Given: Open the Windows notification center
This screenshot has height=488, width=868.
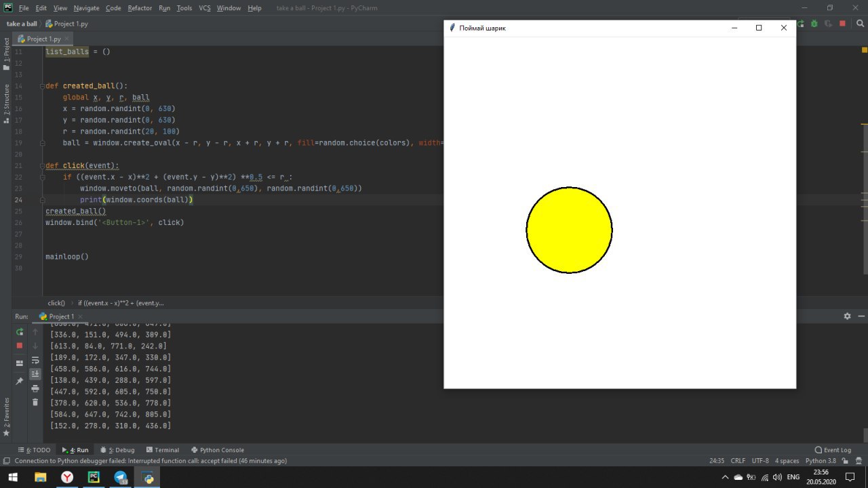Looking at the screenshot, I should pyautogui.click(x=851, y=477).
